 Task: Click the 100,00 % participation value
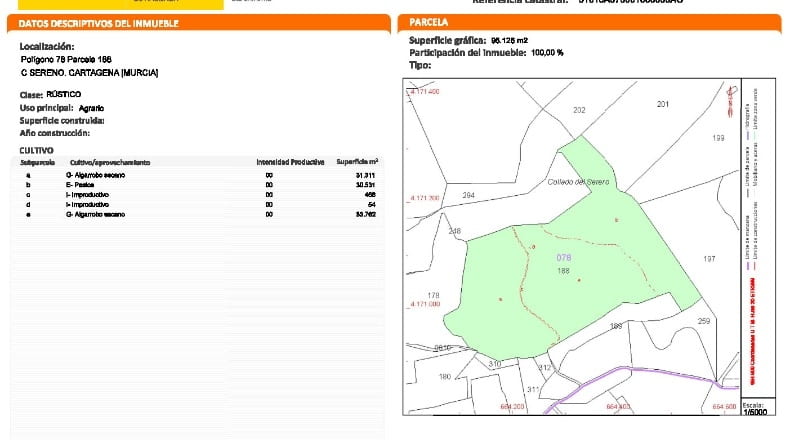tap(547, 52)
